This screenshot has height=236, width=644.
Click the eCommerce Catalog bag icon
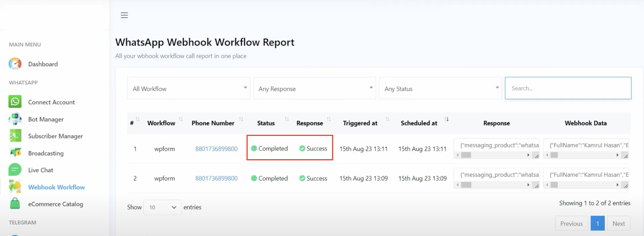point(15,204)
